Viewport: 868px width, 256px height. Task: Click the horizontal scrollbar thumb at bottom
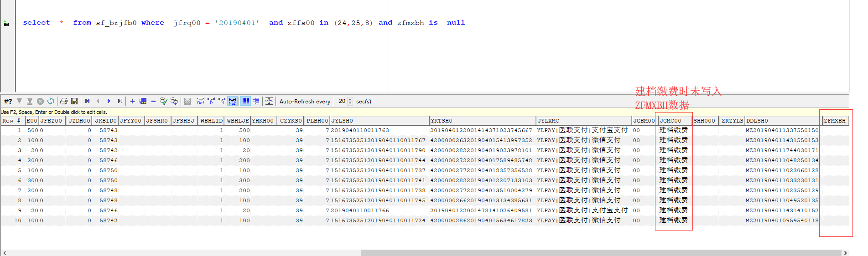[601, 253]
